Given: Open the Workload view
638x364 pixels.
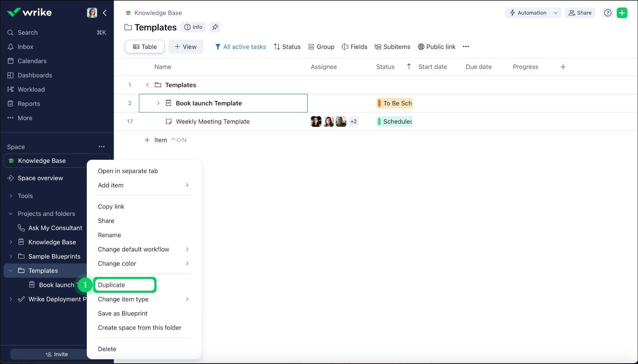Looking at the screenshot, I should [31, 89].
